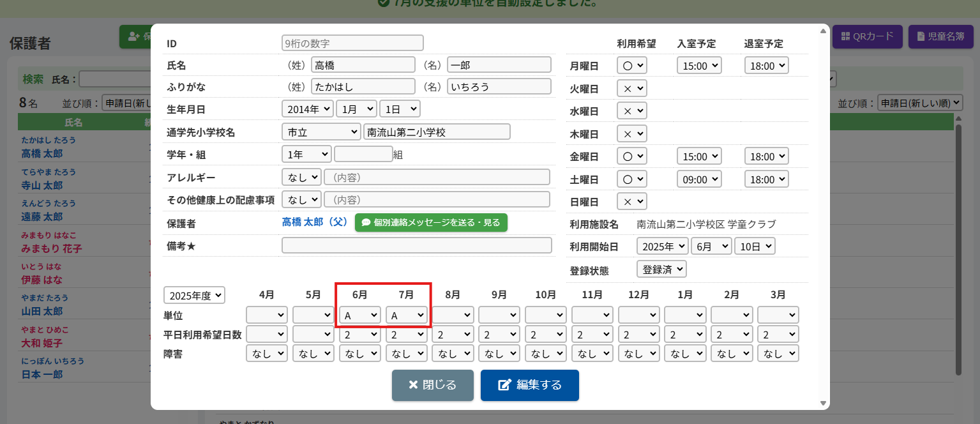Click the 備考 remarks input field

(x=416, y=245)
